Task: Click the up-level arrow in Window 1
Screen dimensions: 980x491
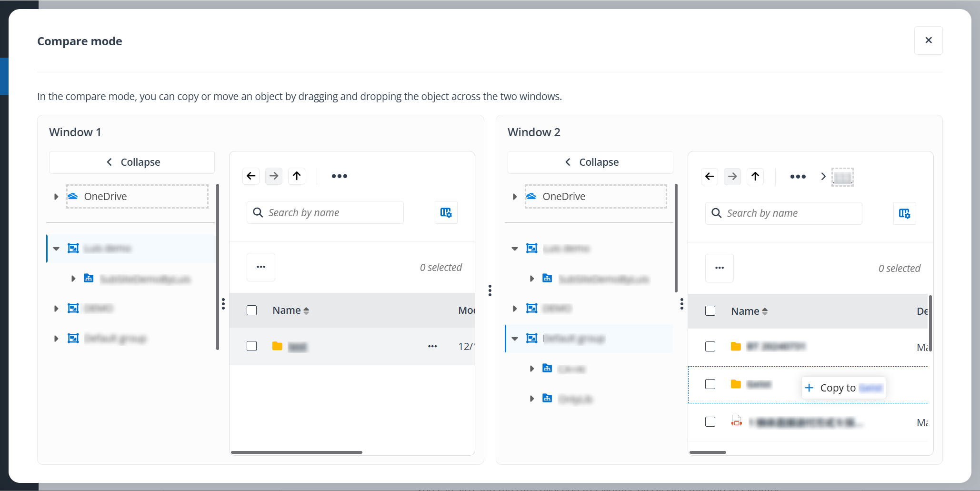Action: click(297, 176)
